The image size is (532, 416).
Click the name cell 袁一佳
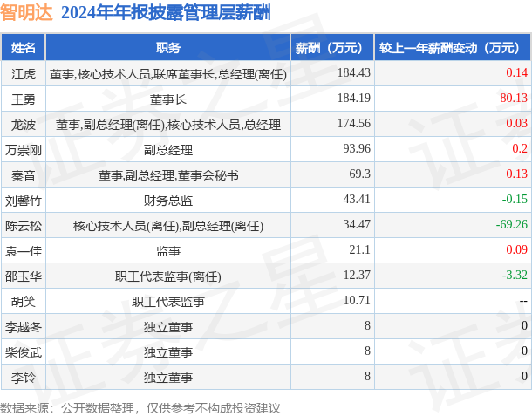pyautogui.click(x=23, y=251)
